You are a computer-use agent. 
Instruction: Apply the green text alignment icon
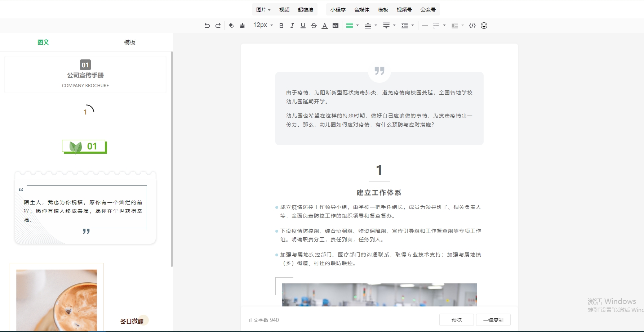point(350,26)
